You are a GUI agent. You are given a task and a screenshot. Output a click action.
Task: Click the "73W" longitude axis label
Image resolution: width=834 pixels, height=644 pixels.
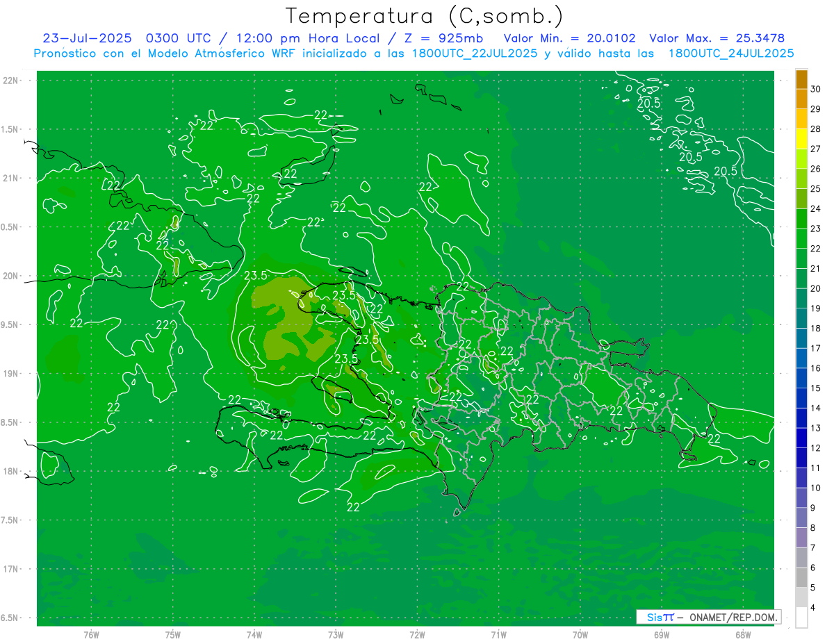tap(336, 635)
